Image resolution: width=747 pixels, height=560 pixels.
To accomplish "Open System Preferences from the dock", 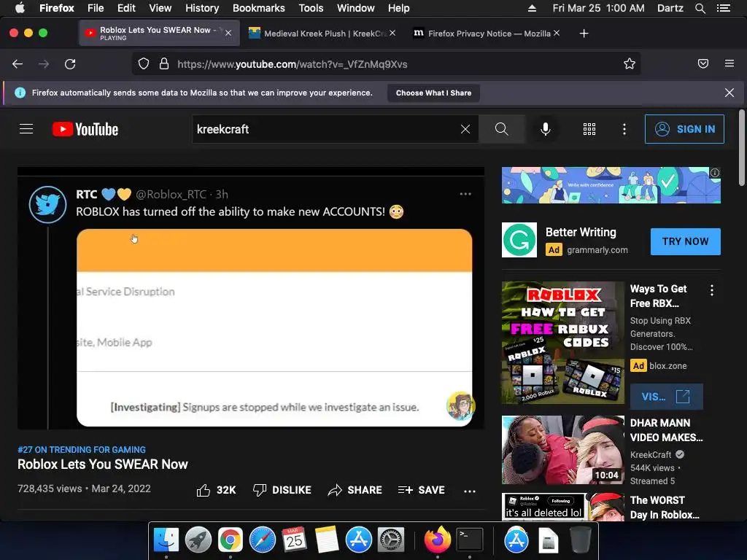I will point(391,540).
